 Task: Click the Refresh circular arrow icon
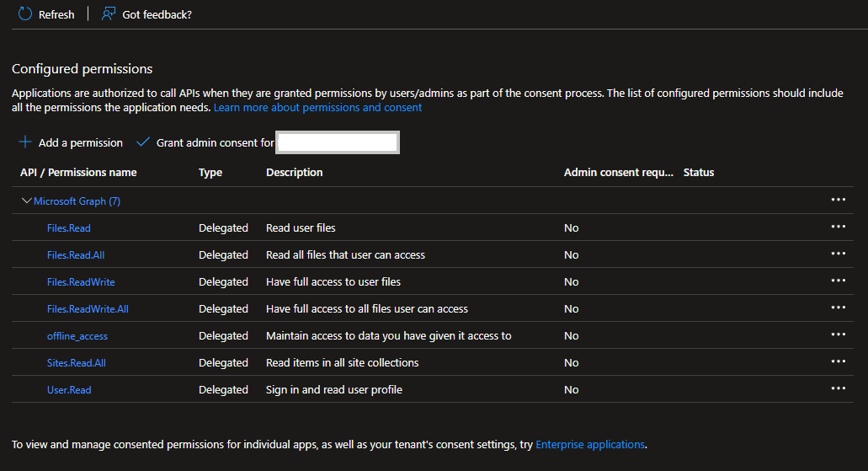click(25, 13)
